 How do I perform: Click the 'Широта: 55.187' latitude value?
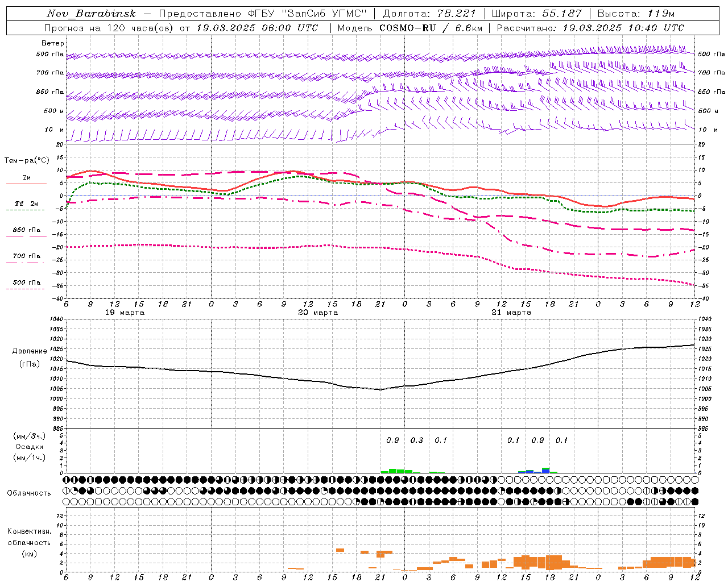tap(537, 14)
